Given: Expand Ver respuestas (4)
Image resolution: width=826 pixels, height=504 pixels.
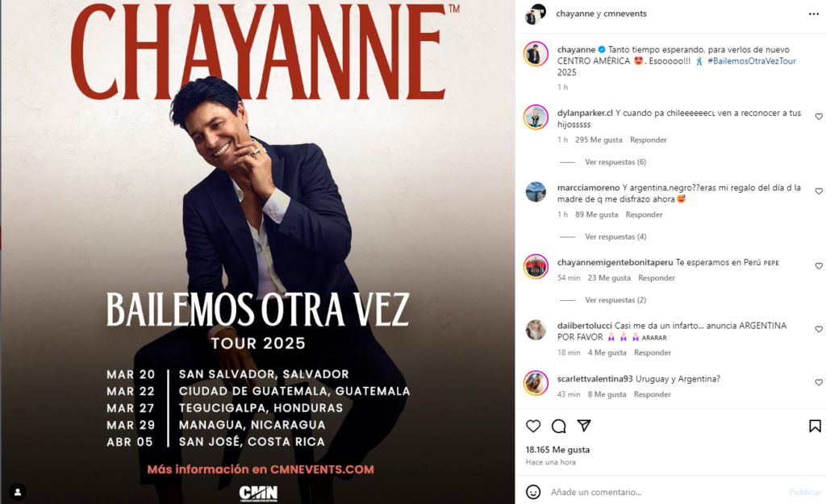Looking at the screenshot, I should point(615,236).
